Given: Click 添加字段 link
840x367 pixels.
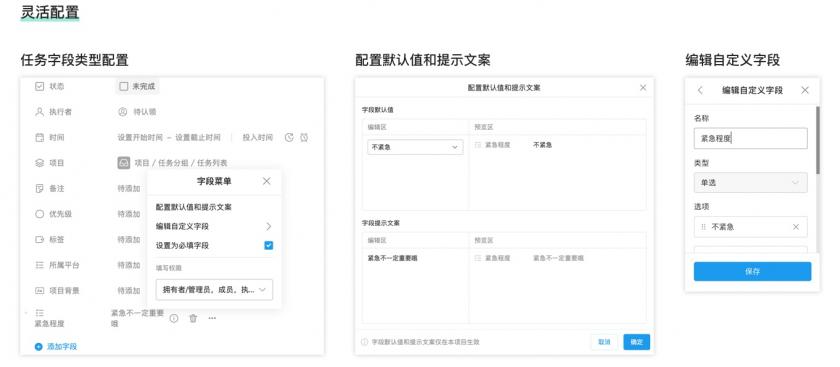Looking at the screenshot, I should click(56, 347).
